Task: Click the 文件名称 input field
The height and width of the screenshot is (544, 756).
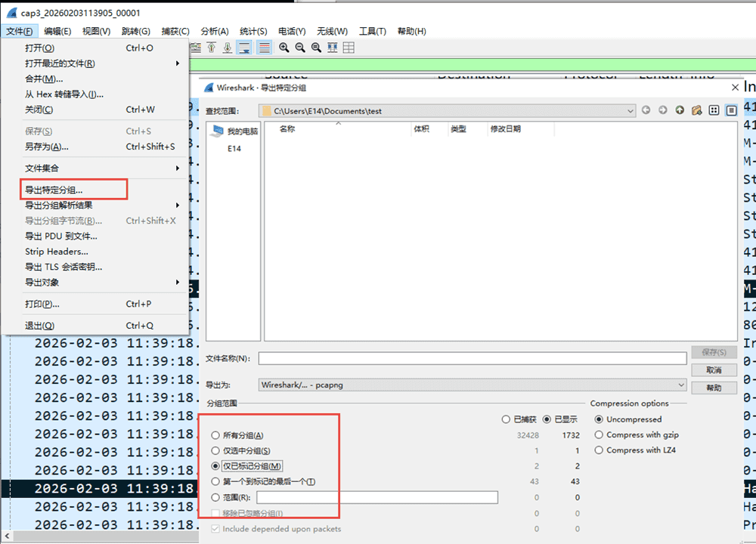Action: (472, 358)
